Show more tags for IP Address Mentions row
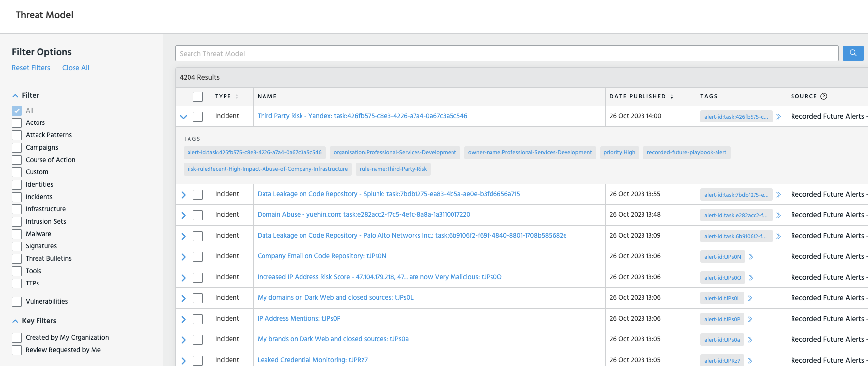 (750, 319)
